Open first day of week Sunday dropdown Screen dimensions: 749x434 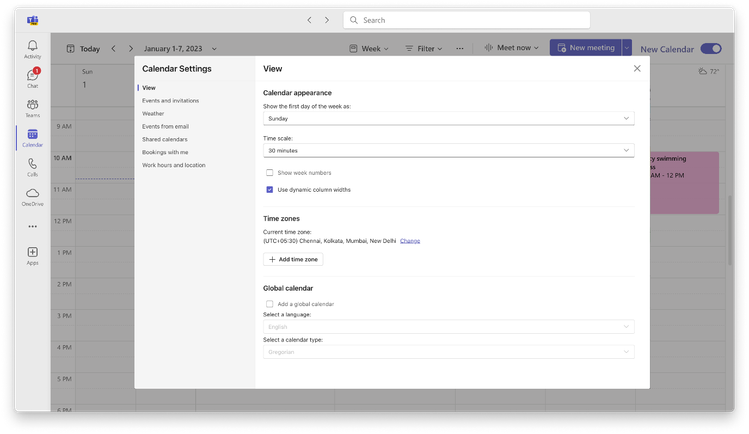coord(449,118)
